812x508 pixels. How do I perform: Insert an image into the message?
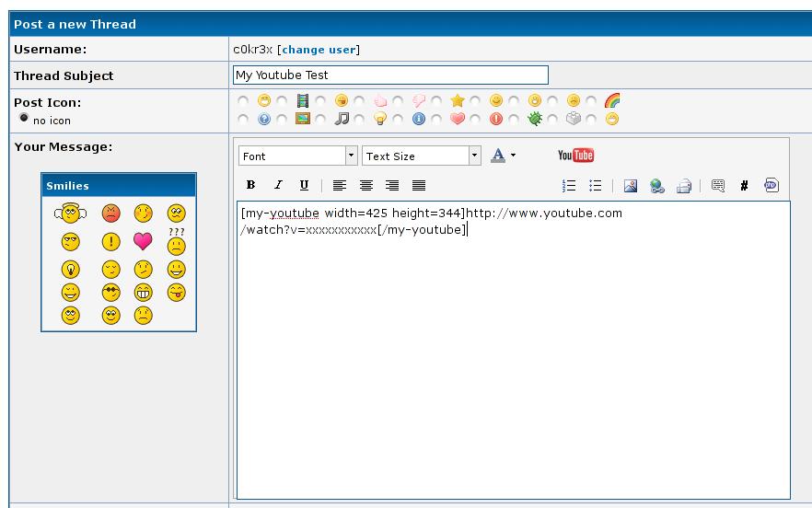click(631, 185)
